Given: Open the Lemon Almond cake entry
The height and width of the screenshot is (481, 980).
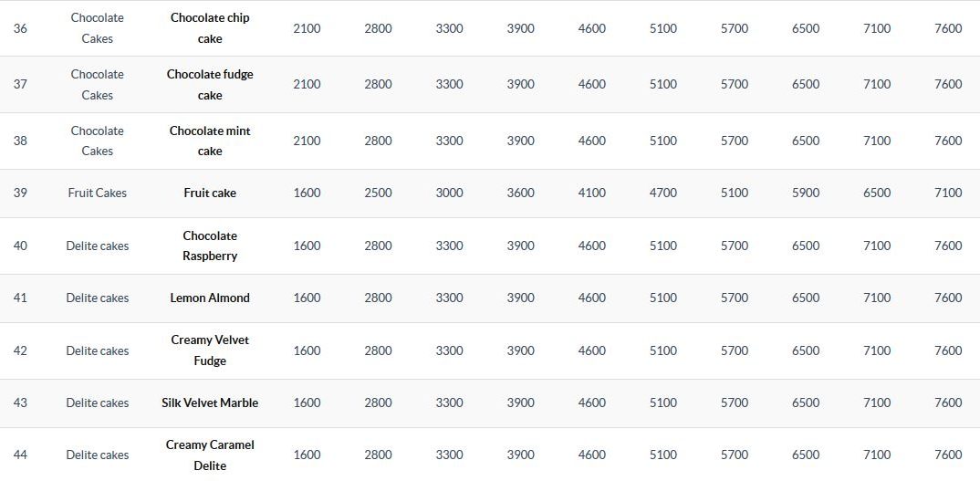Looking at the screenshot, I should tap(210, 298).
